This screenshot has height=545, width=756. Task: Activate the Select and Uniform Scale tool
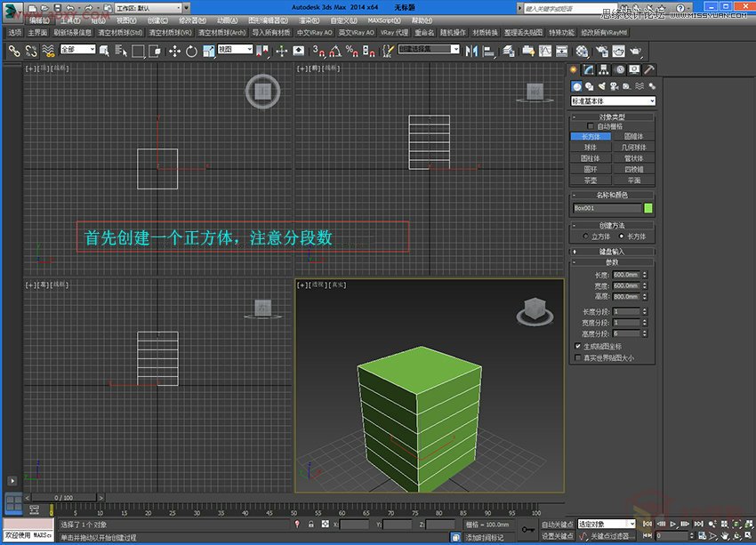(x=208, y=52)
